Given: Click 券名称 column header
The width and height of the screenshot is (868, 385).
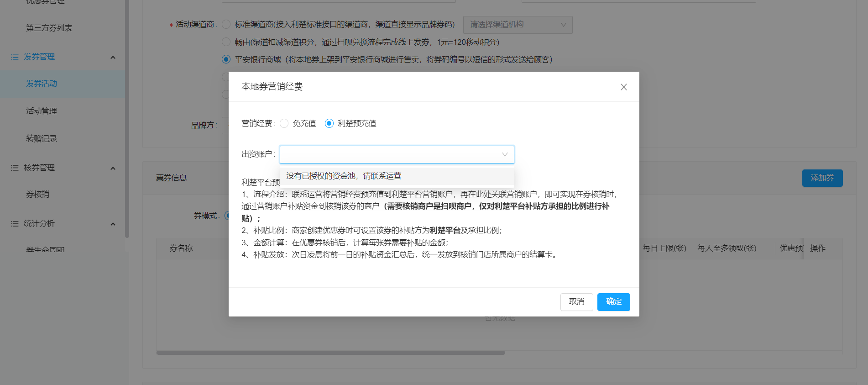Looking at the screenshot, I should click(x=181, y=248).
